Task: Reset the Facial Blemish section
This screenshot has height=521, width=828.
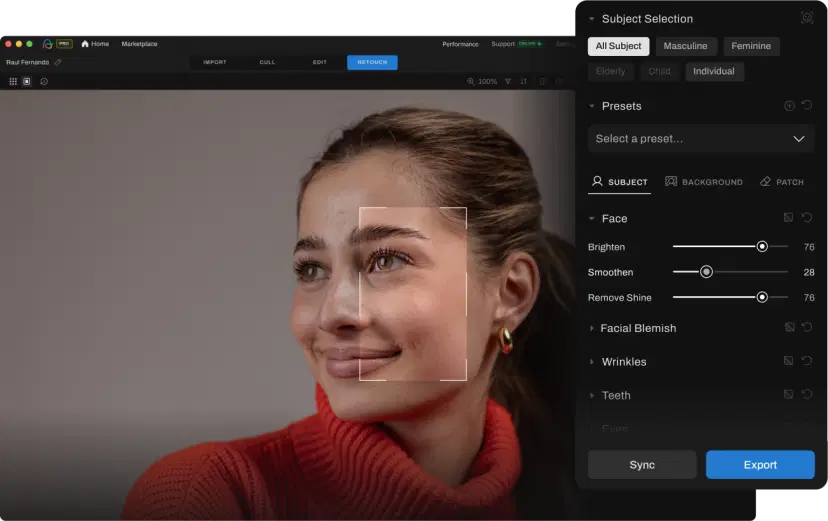Action: coord(807,327)
